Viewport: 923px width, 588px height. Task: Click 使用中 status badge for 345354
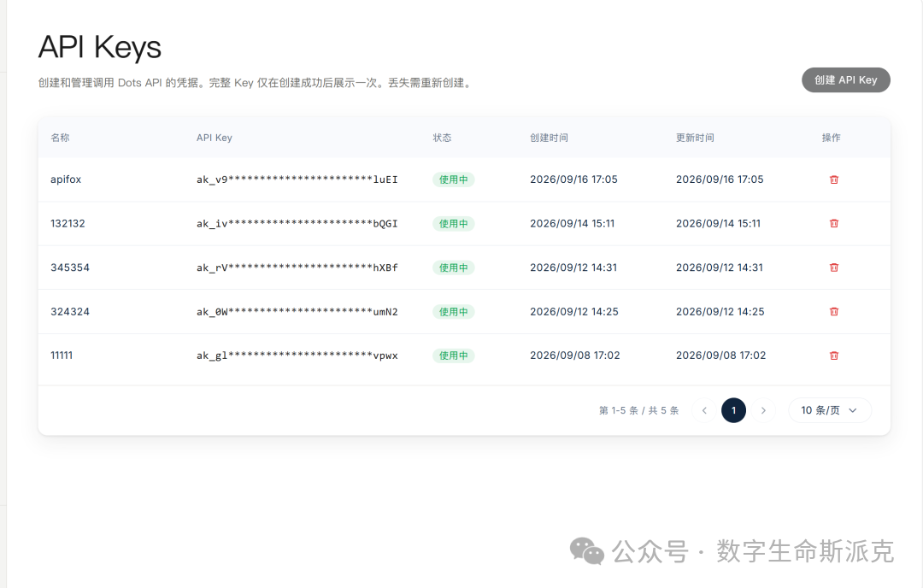453,268
